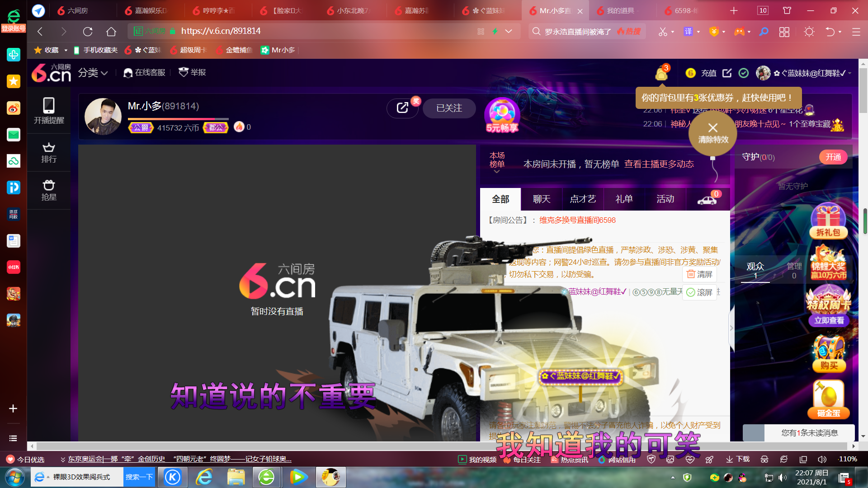This screenshot has width=868, height=488.
Task: Open 锦鲤大奖 promotion icon
Action: point(828,263)
